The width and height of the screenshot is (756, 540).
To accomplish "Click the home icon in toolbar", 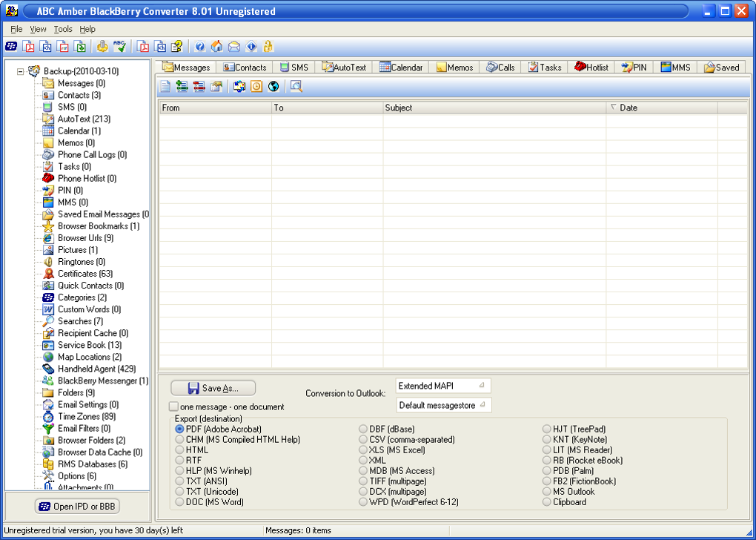I will (217, 47).
